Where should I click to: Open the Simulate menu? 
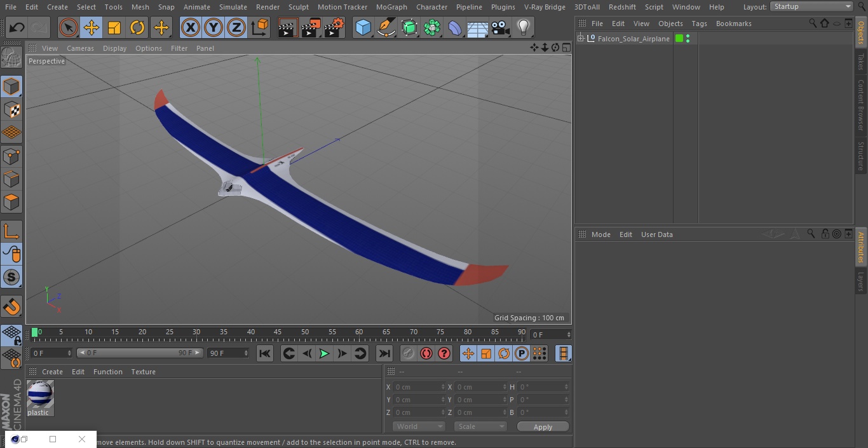(233, 7)
